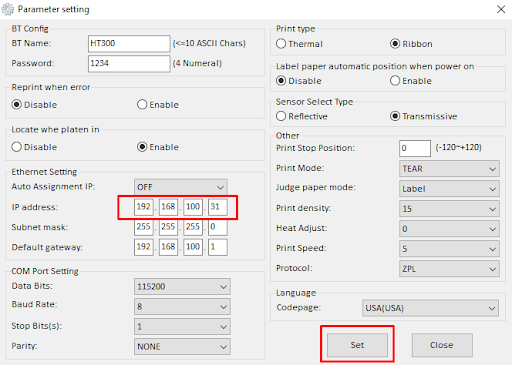Click third octet of Default gateway
Screen dimensions: 512x365
coord(193,247)
